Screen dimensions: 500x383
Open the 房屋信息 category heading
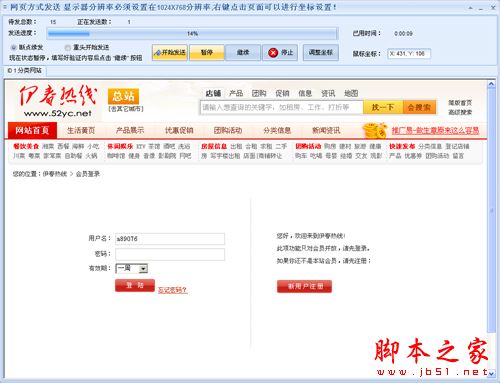click(214, 146)
